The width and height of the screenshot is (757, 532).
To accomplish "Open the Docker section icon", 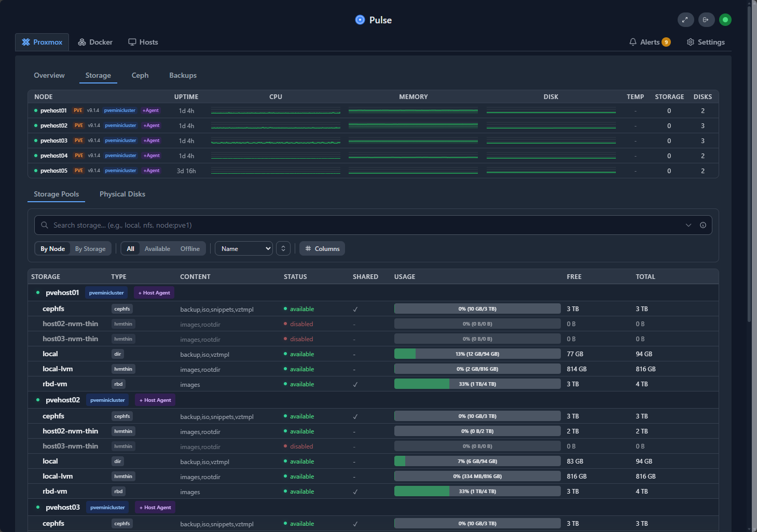I will point(81,42).
